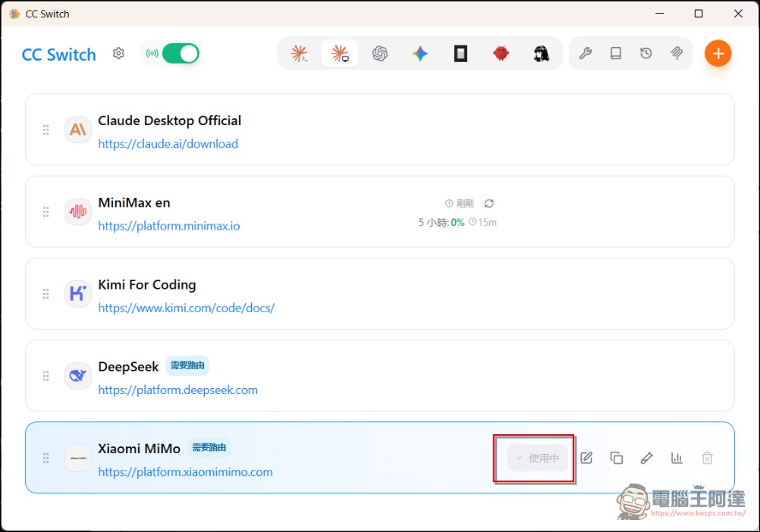Select the Xiaomi MiMo provider name
This screenshot has width=760, height=532.
[x=139, y=449]
